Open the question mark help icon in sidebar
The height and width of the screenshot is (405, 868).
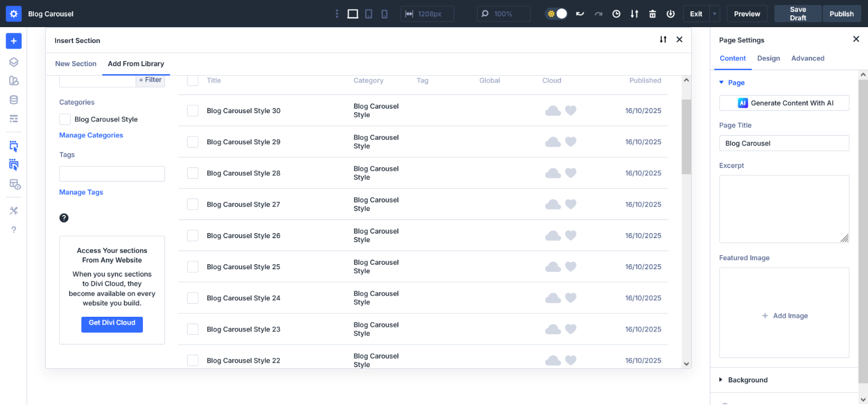pos(14,230)
